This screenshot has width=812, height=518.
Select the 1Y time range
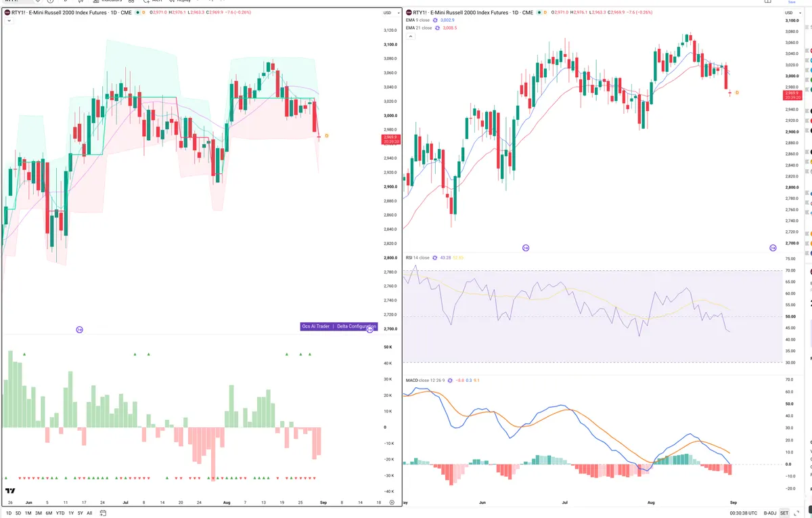coord(71,513)
